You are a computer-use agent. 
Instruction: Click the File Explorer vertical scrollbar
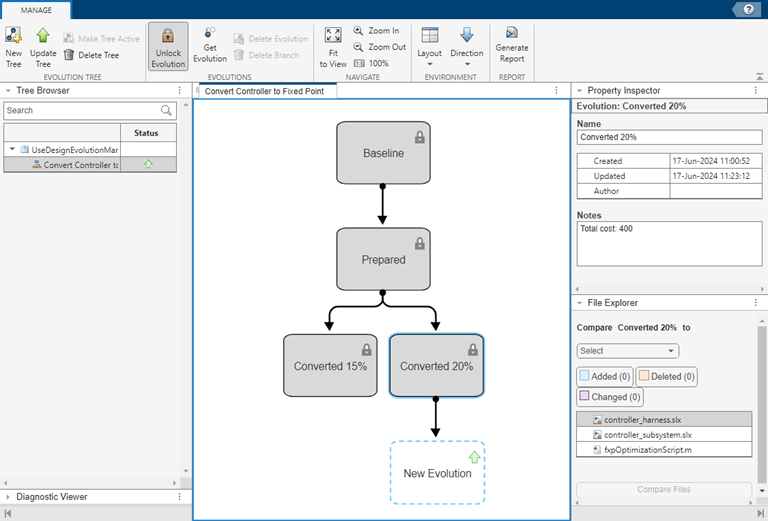762,400
